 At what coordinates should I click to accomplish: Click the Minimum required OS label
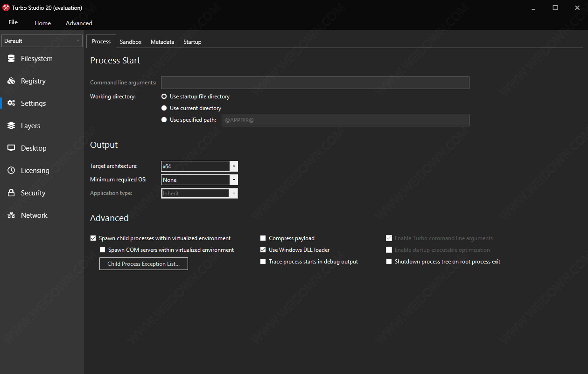[118, 180]
